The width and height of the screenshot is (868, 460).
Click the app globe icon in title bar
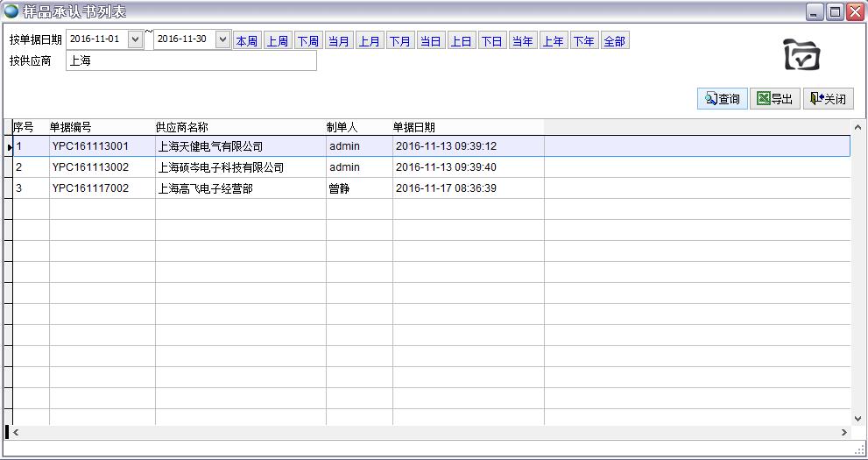point(11,11)
